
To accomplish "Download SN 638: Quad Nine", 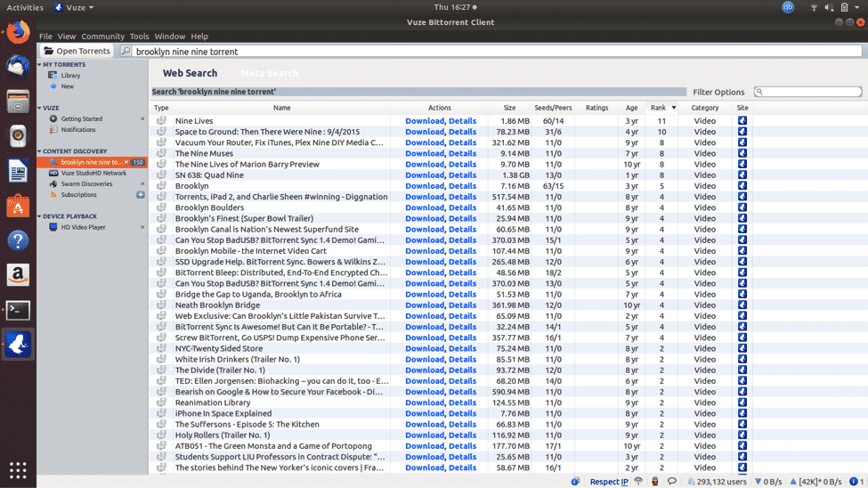I will coord(424,175).
